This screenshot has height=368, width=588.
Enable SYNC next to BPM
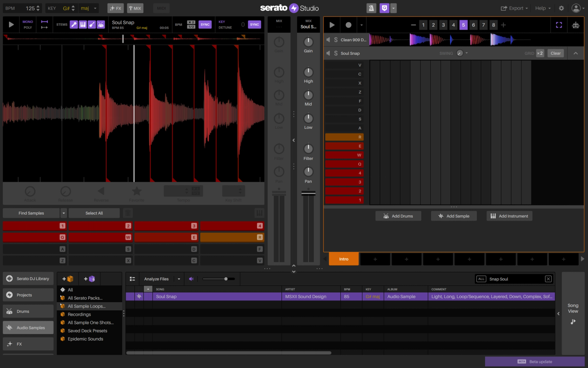(205, 24)
